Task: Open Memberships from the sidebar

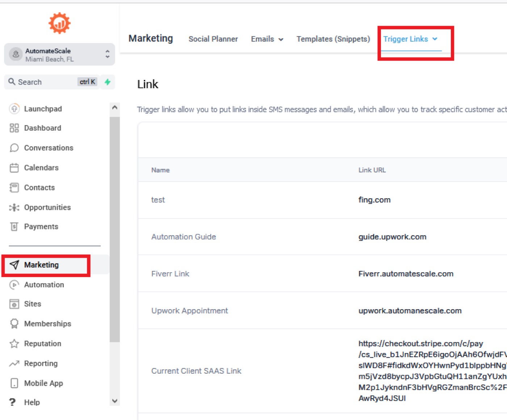Action: tap(48, 323)
